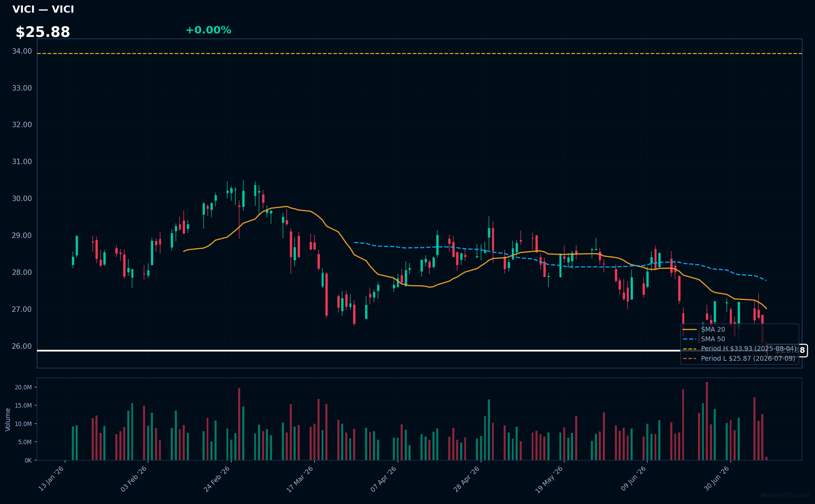Select the 26.00 price axis label
This screenshot has width=815, height=504.
pyautogui.click(x=22, y=346)
